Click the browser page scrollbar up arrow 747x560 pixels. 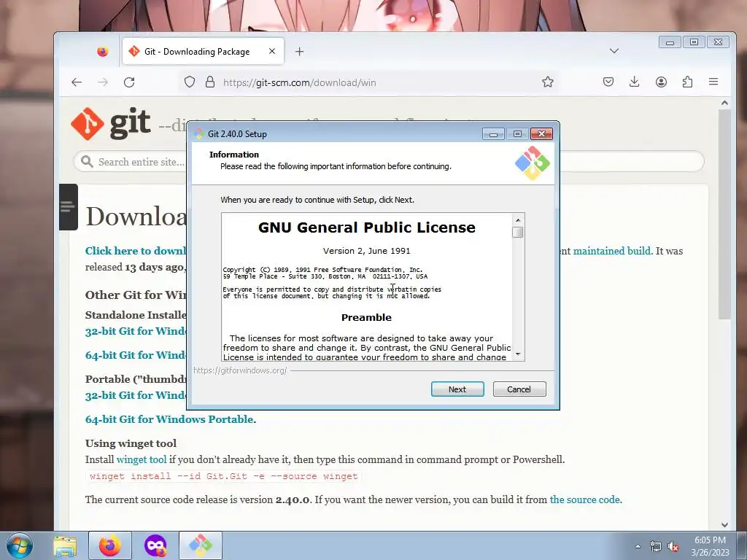(x=724, y=103)
